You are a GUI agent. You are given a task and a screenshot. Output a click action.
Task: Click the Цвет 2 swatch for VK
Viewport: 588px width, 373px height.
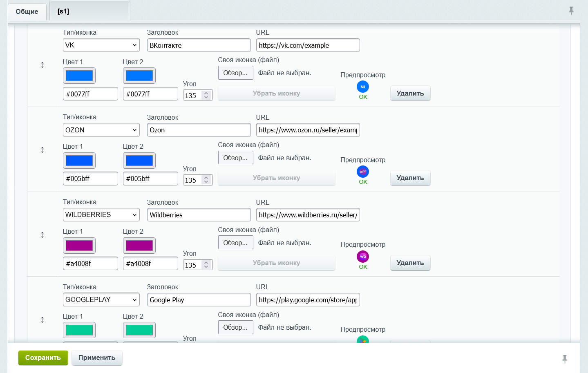click(139, 76)
